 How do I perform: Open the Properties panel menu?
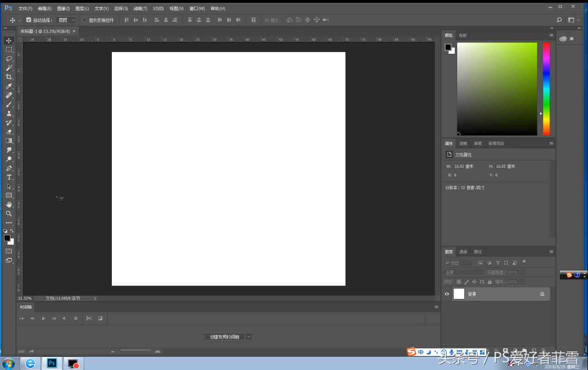point(551,143)
